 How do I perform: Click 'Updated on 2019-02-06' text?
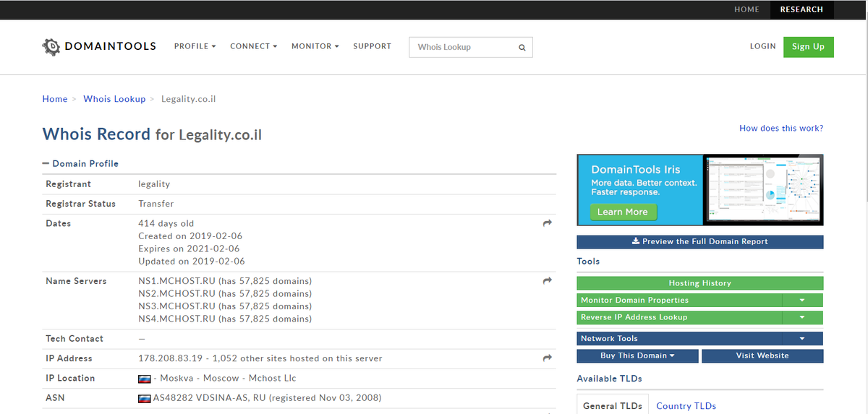tap(192, 262)
